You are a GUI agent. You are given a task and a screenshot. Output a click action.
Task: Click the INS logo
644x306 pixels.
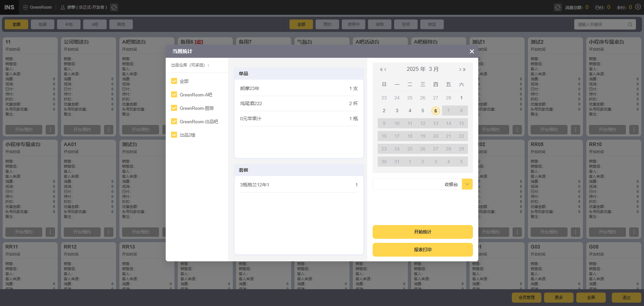coord(9,7)
